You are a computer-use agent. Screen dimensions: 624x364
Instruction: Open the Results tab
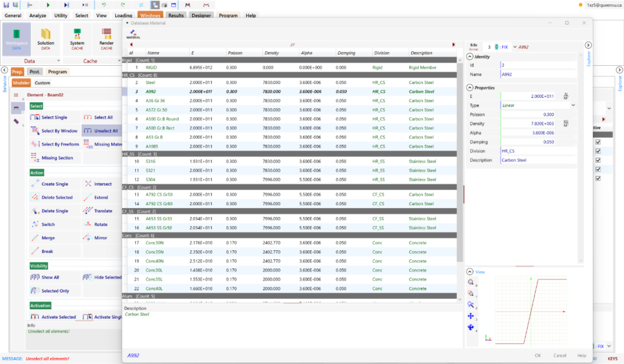(x=176, y=15)
